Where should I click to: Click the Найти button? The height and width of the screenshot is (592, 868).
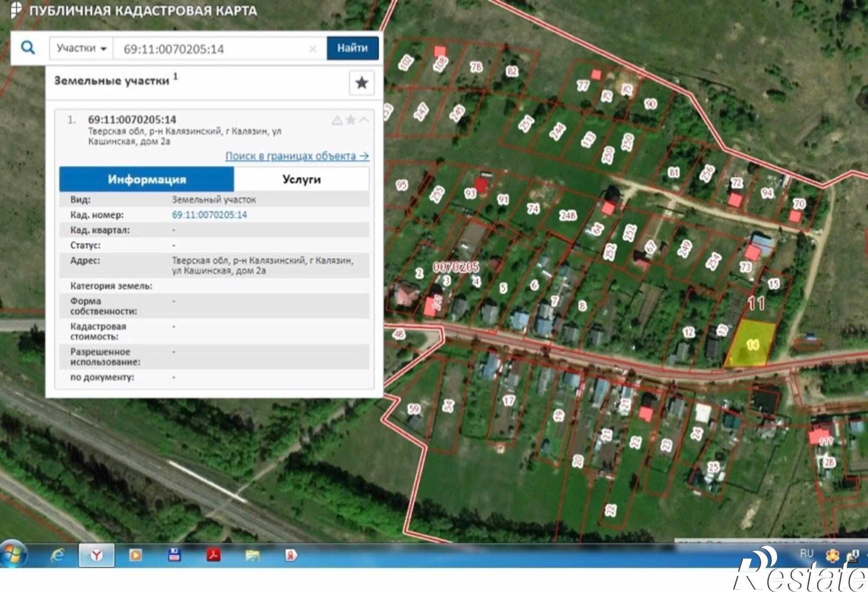click(x=352, y=48)
